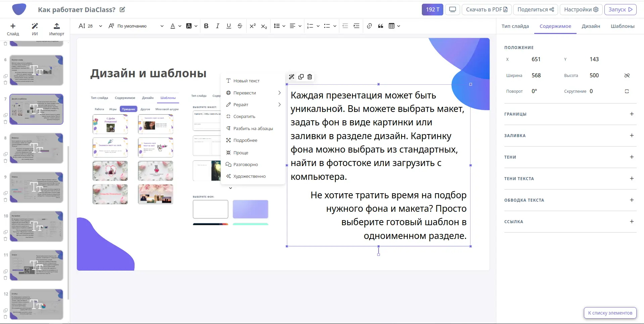Choose Новый текст from the AI menu

[253, 81]
